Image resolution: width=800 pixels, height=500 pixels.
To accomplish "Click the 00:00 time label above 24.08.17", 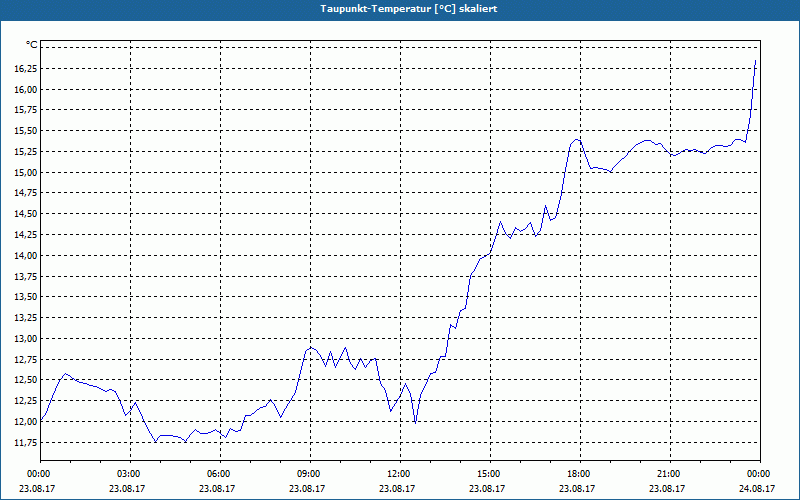I will pos(759,474).
